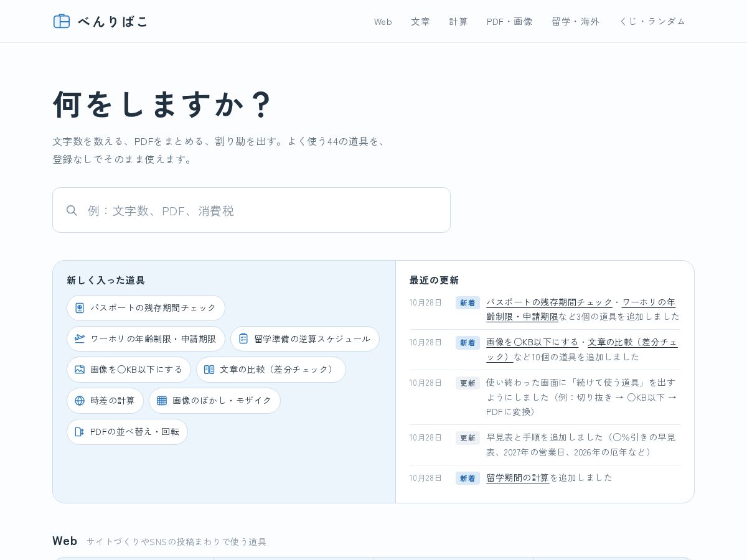Viewport: 747px width, 560px height.
Task: Open the 計算 menu in the header
Action: tap(459, 22)
